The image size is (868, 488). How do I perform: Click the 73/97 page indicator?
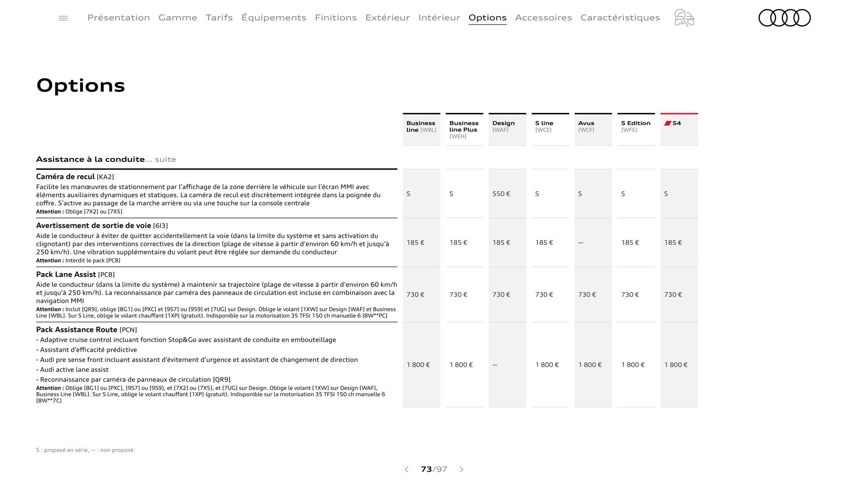tap(434, 469)
